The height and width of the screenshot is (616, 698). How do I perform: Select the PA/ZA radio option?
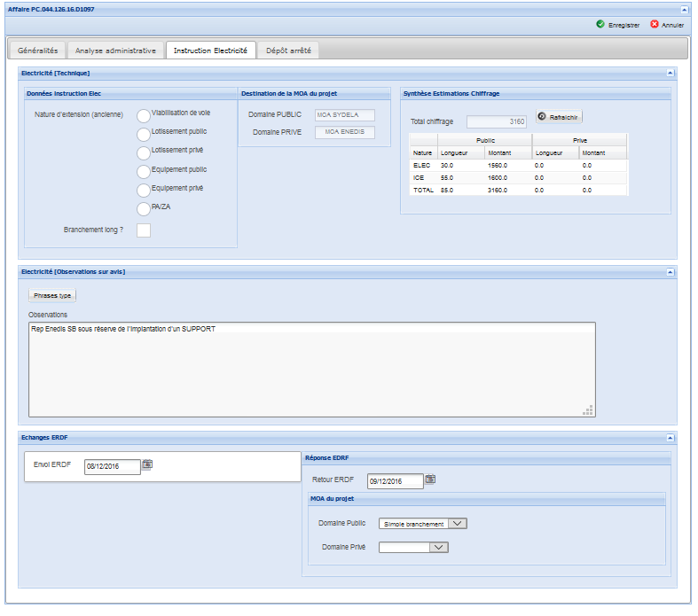[x=144, y=209]
